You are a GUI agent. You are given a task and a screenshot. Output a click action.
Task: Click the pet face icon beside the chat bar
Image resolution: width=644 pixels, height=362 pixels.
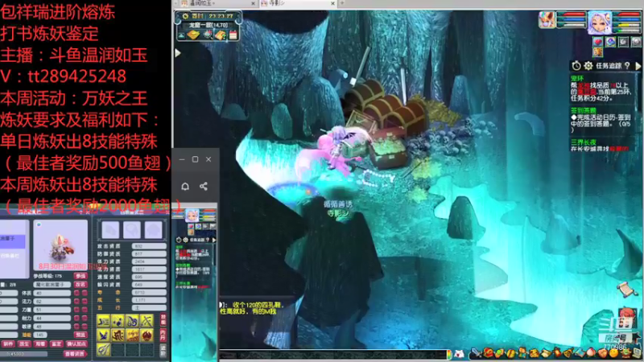pyautogui.click(x=459, y=354)
